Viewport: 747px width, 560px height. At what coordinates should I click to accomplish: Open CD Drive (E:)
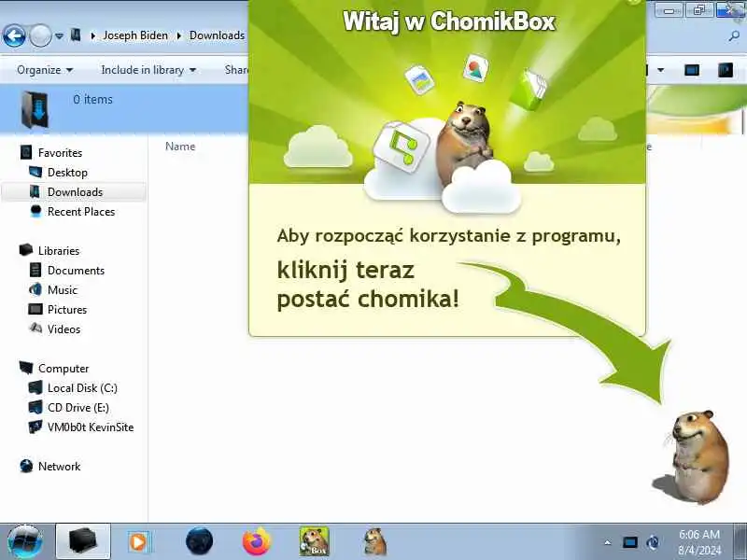coord(78,408)
